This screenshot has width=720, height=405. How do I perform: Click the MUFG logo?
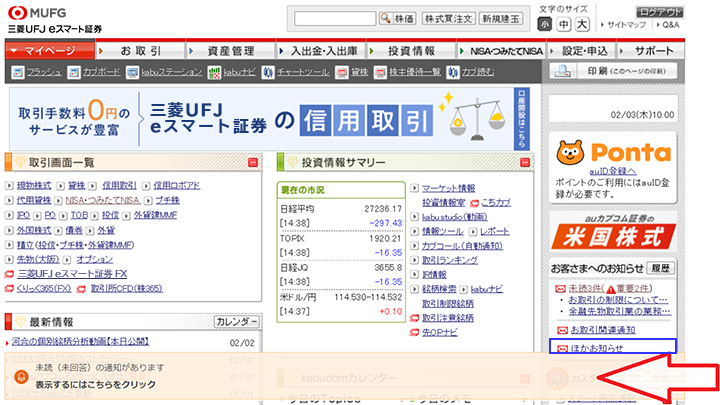pyautogui.click(x=37, y=13)
